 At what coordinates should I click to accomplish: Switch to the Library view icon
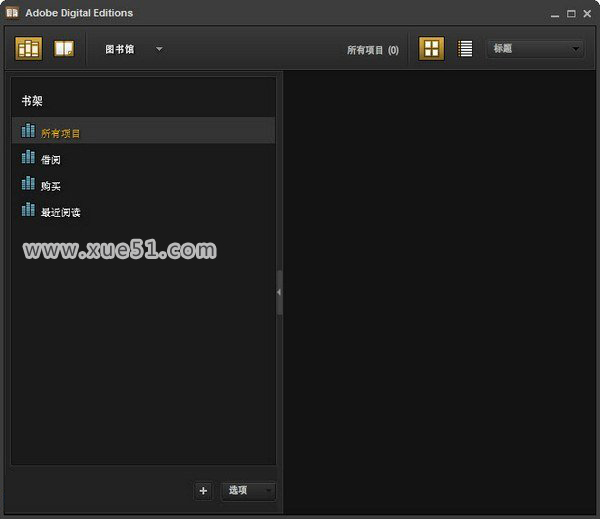coord(29,49)
